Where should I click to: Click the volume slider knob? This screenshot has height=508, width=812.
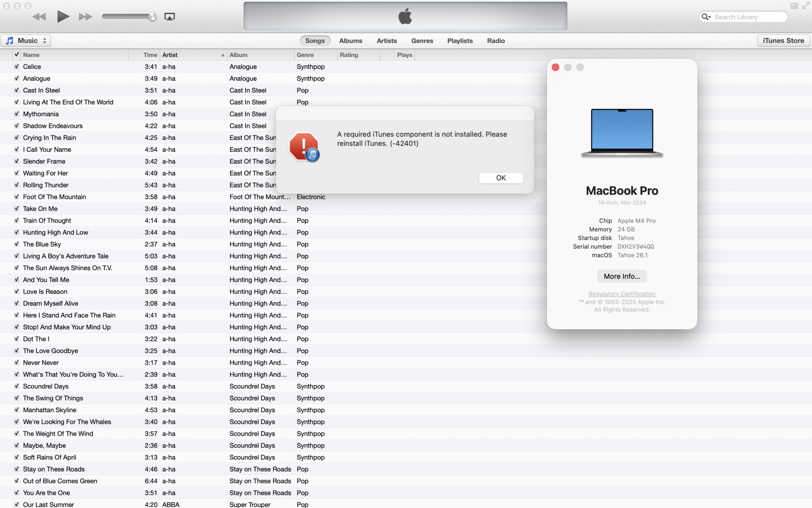click(x=152, y=17)
